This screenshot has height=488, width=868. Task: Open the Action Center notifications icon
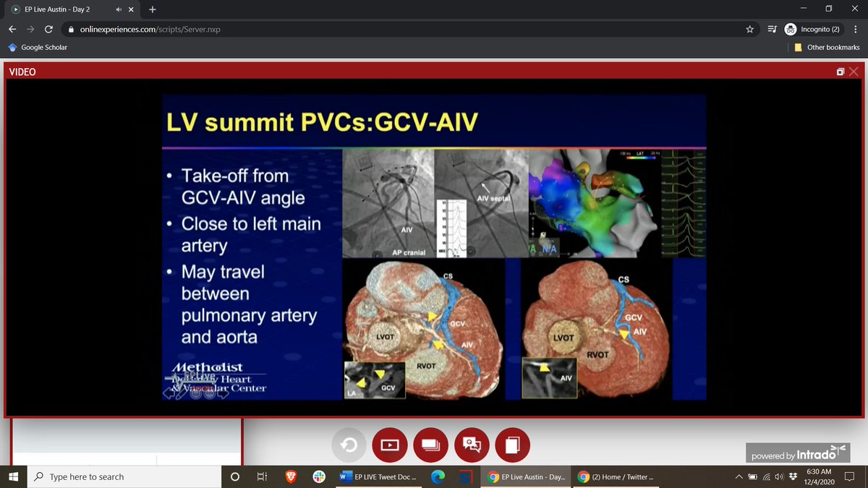851,476
